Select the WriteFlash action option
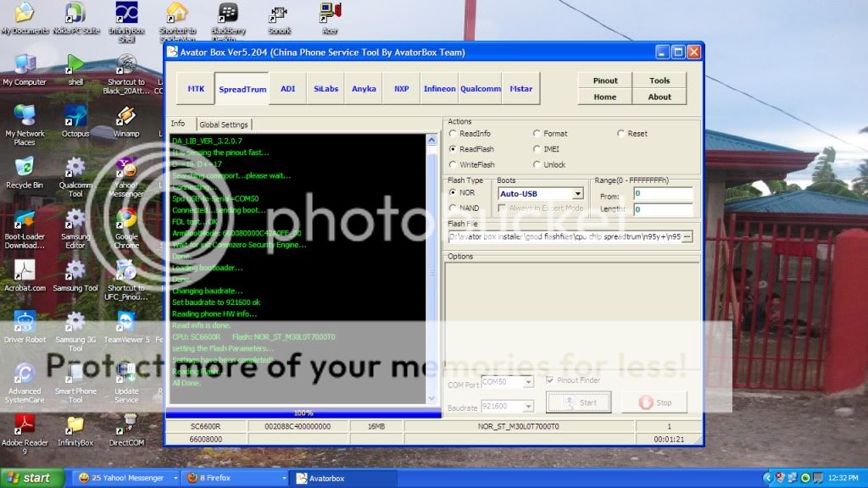The image size is (868, 488). coord(453,164)
